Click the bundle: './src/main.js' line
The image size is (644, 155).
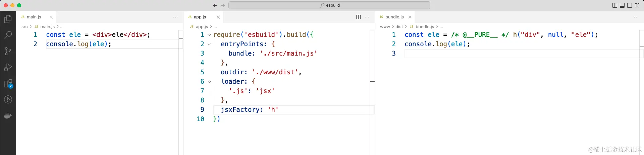[273, 54]
